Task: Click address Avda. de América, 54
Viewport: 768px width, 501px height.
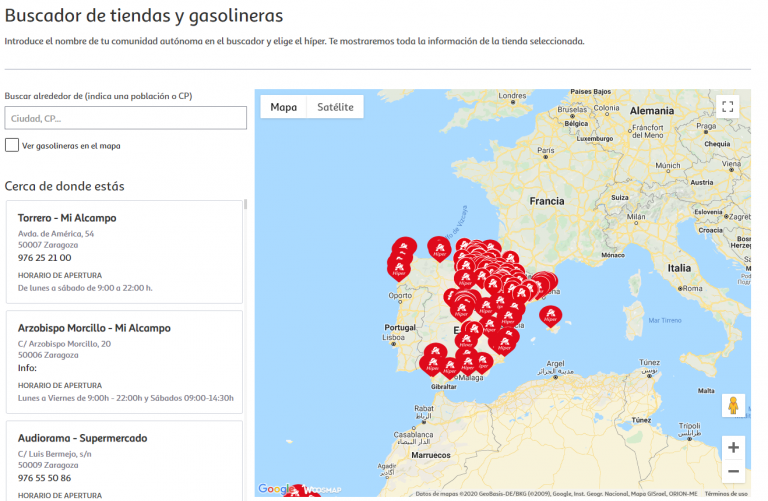Action: tap(56, 234)
